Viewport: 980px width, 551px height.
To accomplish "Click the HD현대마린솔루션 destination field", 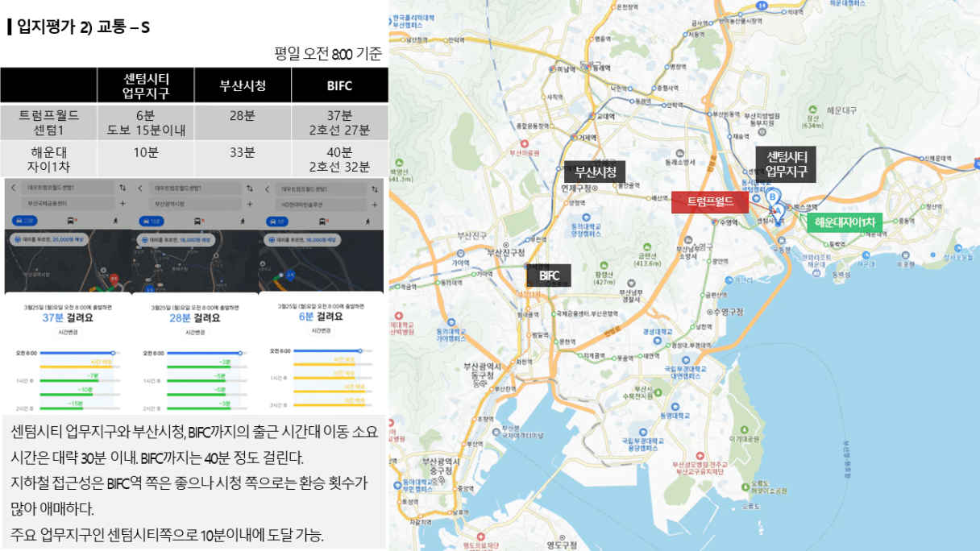I will [x=321, y=205].
